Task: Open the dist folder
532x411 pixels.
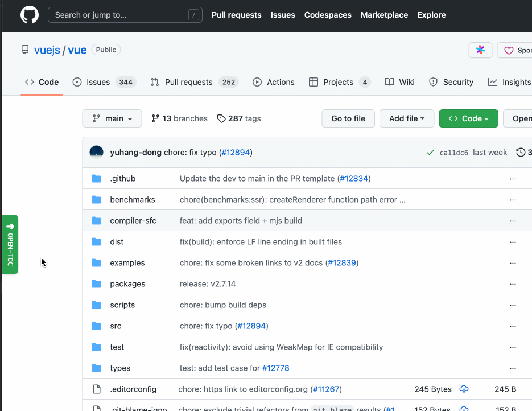Action: [117, 241]
